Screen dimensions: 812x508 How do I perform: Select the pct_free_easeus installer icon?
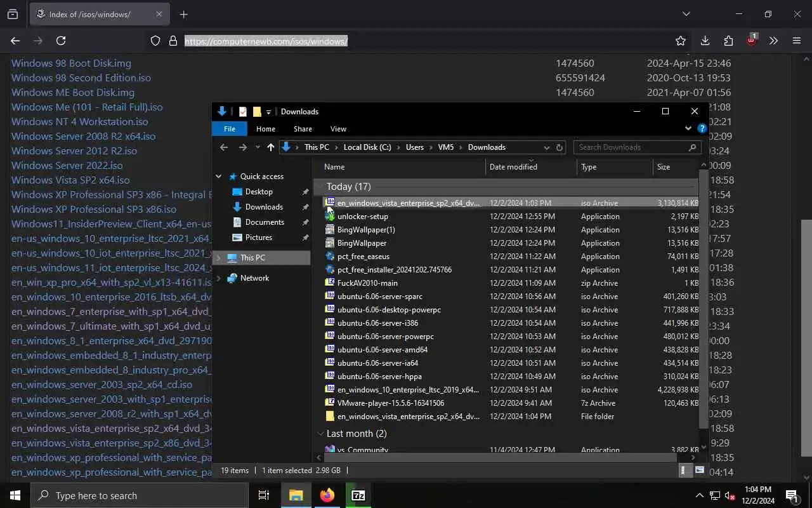point(330,257)
